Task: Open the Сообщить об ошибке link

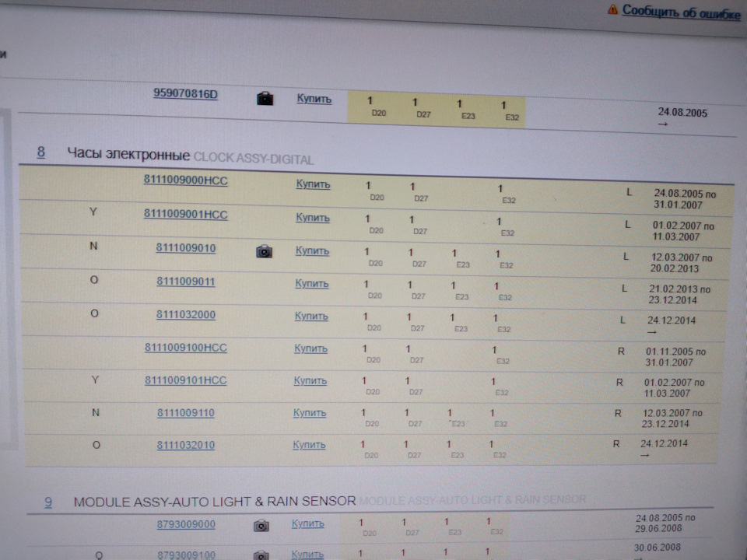Action: point(682,12)
